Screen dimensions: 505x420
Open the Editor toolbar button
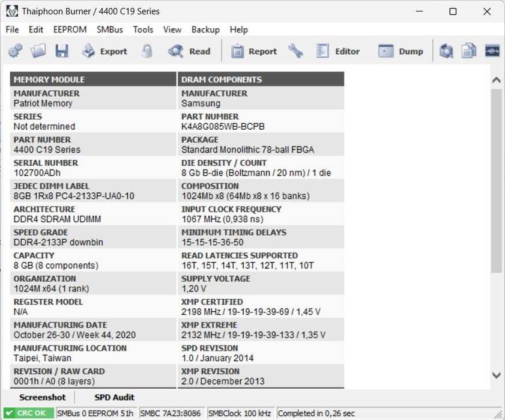[x=338, y=51]
